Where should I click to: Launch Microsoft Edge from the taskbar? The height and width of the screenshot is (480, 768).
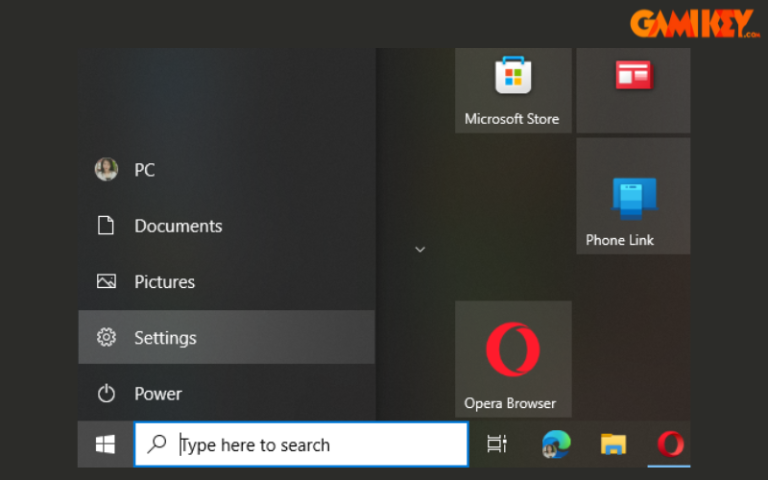pyautogui.click(x=556, y=444)
